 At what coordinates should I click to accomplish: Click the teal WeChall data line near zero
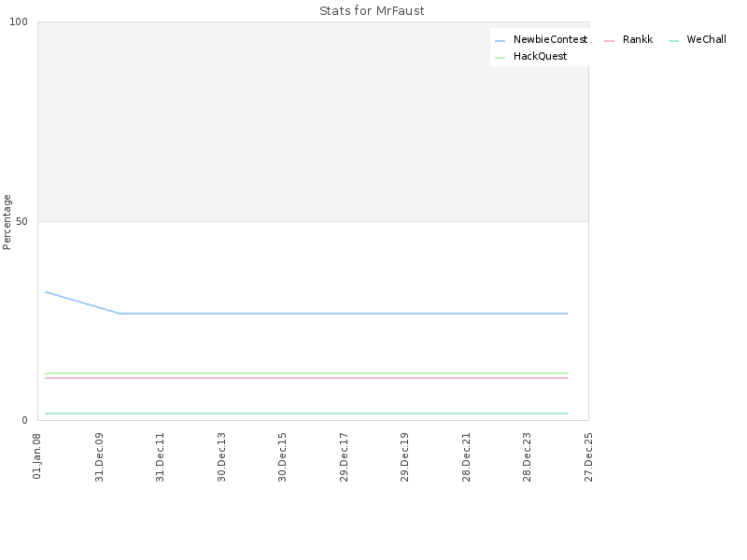click(x=306, y=413)
